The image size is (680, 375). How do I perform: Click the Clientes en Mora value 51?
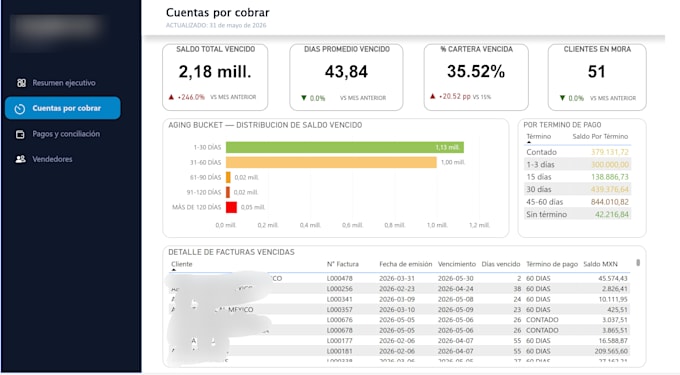pos(596,72)
